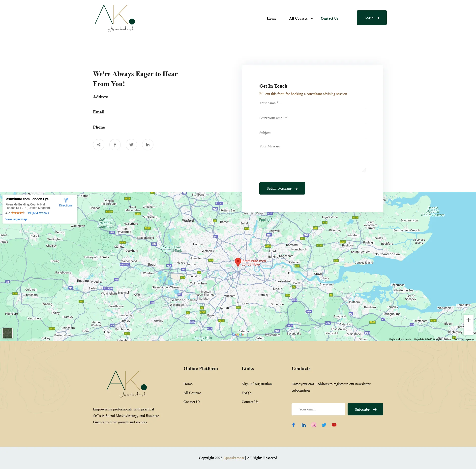Click the footer Instagram icon

tap(314, 425)
